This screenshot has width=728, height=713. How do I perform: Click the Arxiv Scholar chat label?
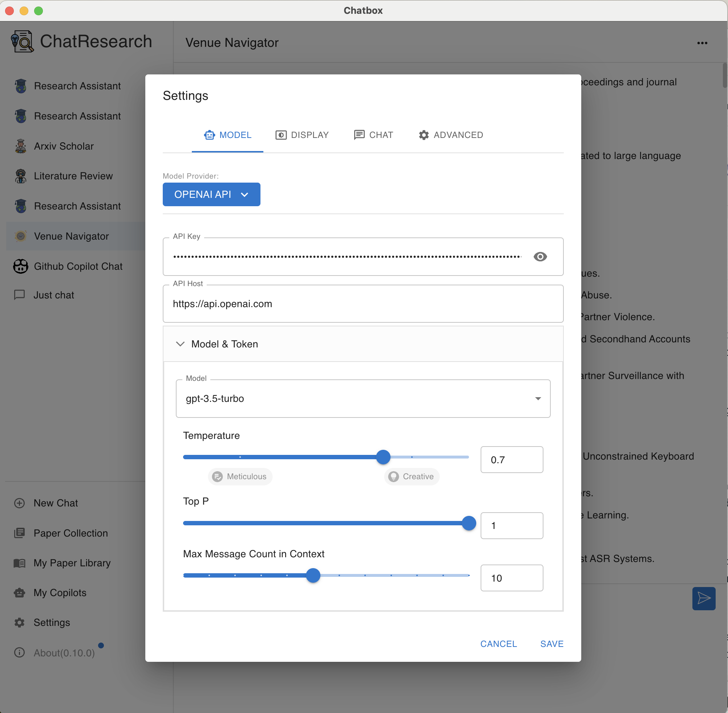64,146
